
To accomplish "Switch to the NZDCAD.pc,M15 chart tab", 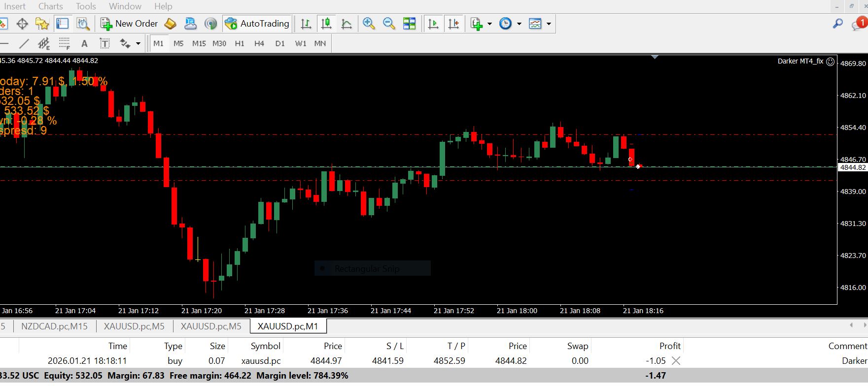I will click(x=54, y=326).
